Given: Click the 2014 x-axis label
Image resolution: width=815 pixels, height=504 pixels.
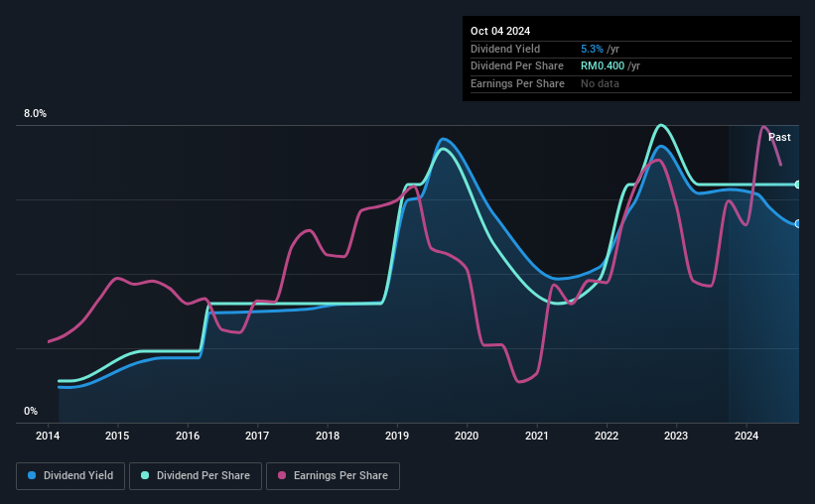Looking at the screenshot, I should pyautogui.click(x=48, y=436).
